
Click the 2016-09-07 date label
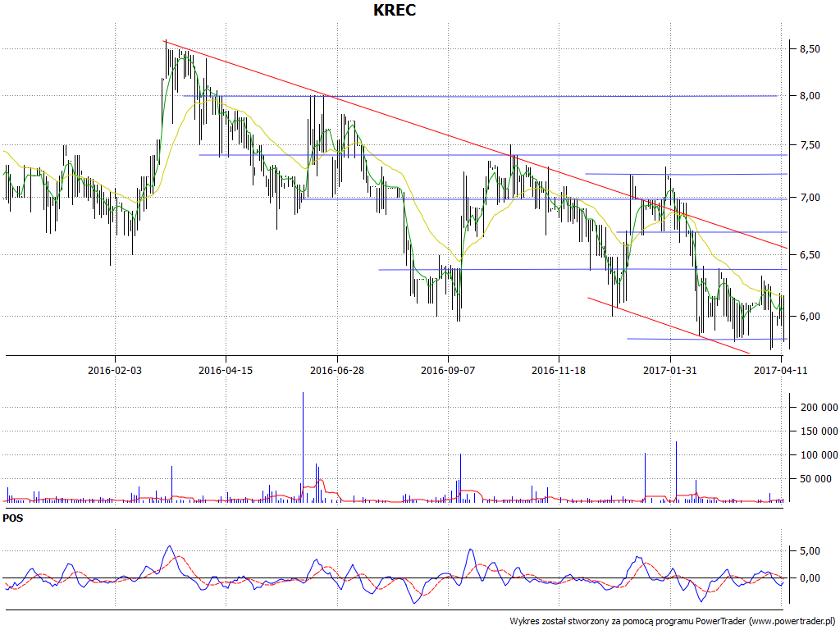448,370
